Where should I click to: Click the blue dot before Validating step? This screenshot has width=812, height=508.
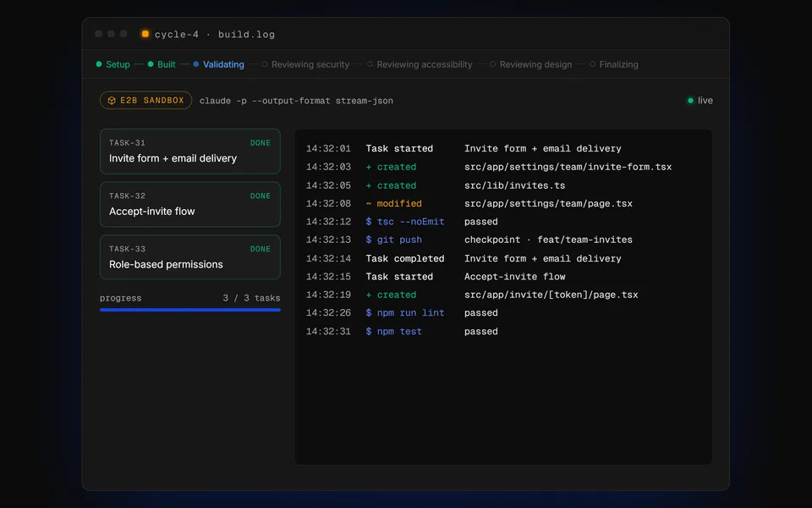click(195, 64)
